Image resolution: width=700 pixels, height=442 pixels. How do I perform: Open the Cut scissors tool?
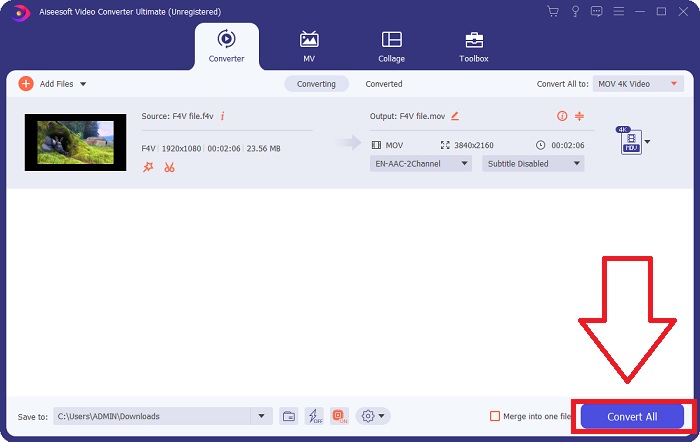(x=169, y=167)
